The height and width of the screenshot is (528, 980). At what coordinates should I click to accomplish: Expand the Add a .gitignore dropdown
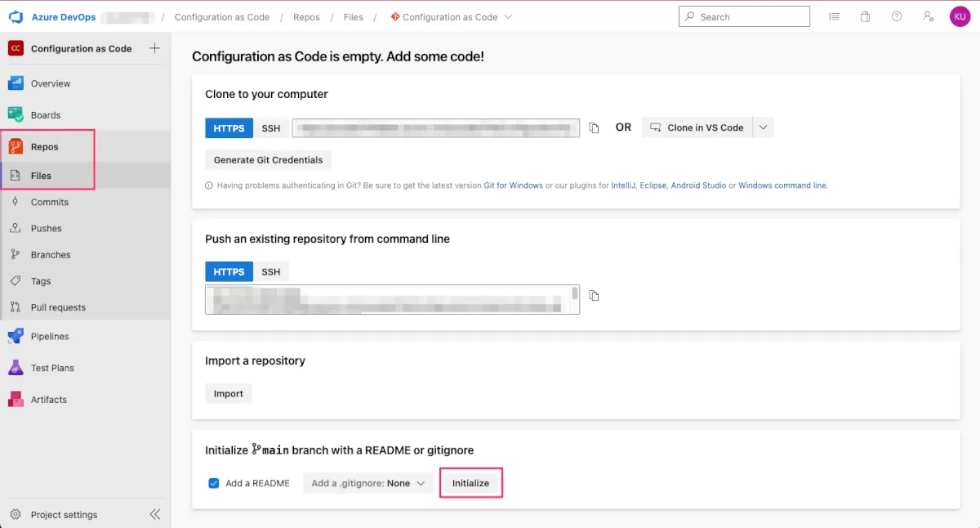pyautogui.click(x=367, y=483)
